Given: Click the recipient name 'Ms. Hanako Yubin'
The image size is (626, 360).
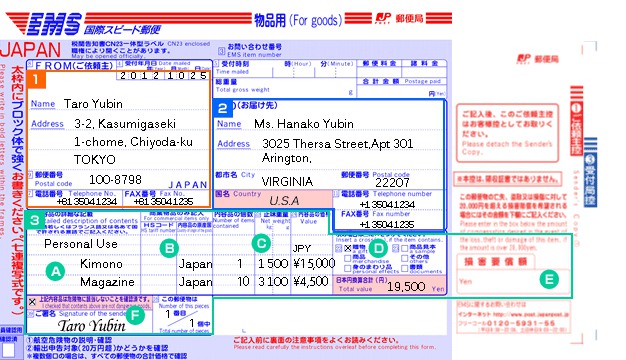Looking at the screenshot, I should pos(303,124).
